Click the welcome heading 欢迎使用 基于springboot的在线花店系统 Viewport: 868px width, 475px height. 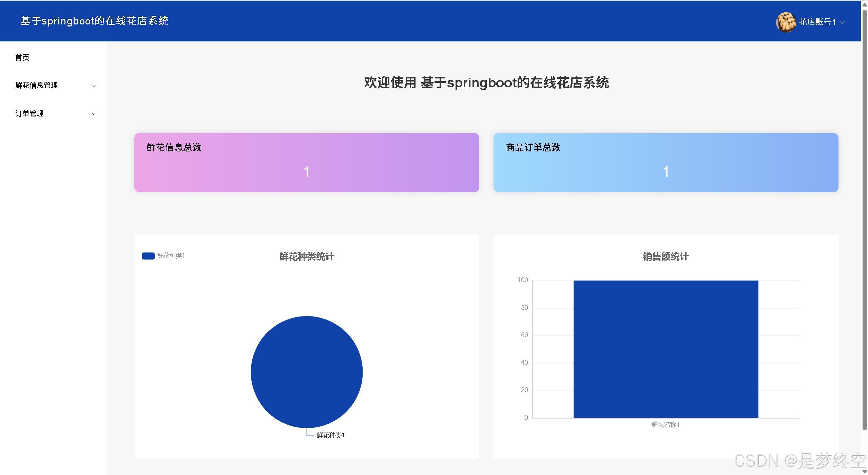click(486, 83)
